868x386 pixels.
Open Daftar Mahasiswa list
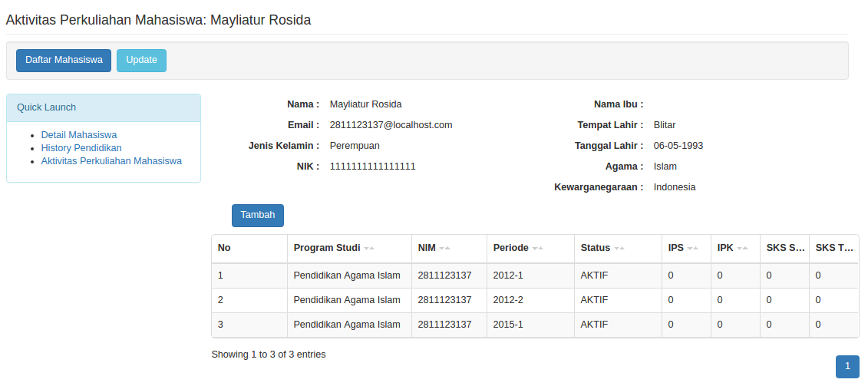[64, 61]
